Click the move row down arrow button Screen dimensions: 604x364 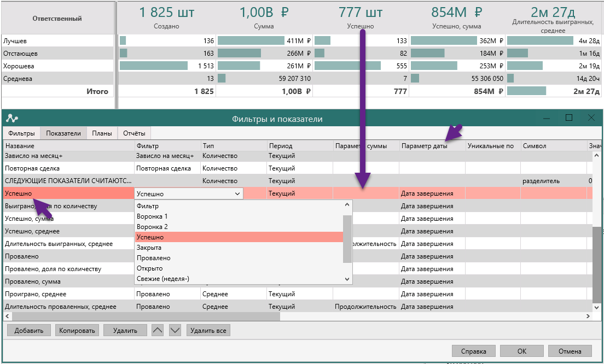point(175,330)
